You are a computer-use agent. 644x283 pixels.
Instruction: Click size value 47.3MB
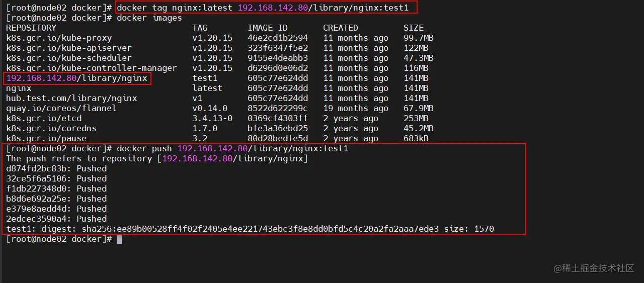(x=419, y=58)
